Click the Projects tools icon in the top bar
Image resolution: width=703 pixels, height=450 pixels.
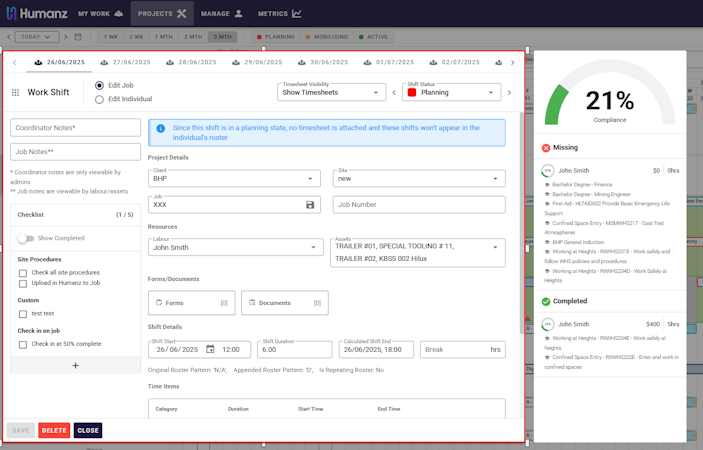pos(181,13)
